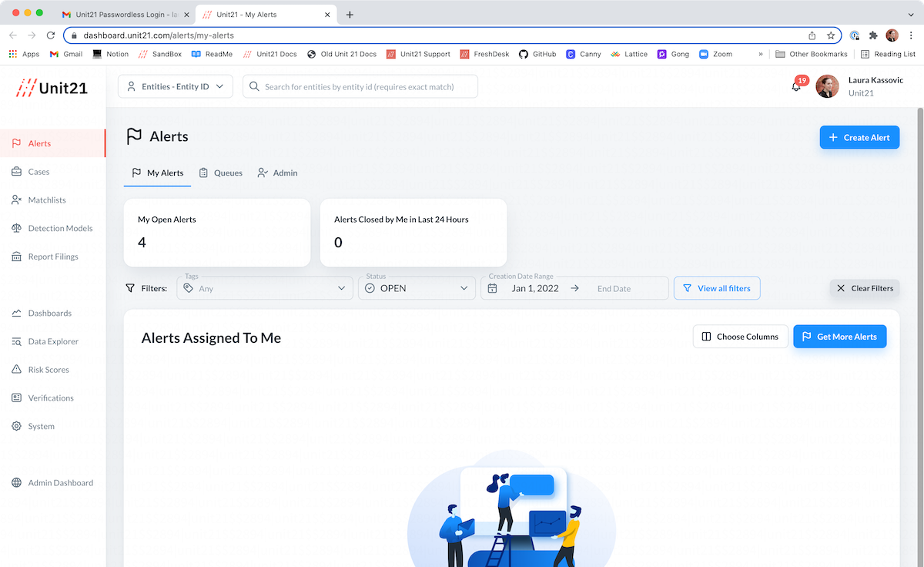Screen dimensions: 924x567
Task: Open Other Bookmarks folder
Action: pos(812,54)
